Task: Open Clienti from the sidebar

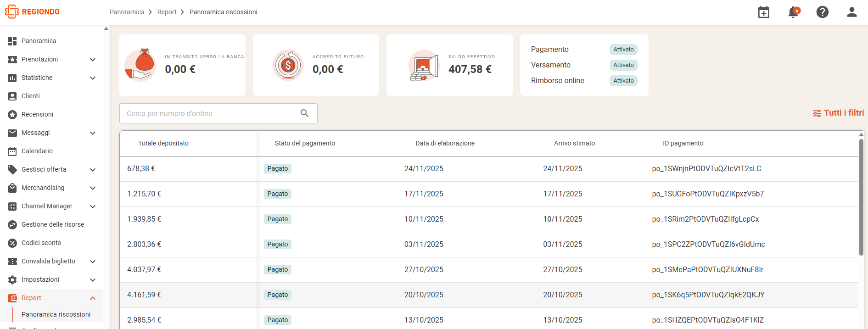Action: pyautogui.click(x=31, y=96)
